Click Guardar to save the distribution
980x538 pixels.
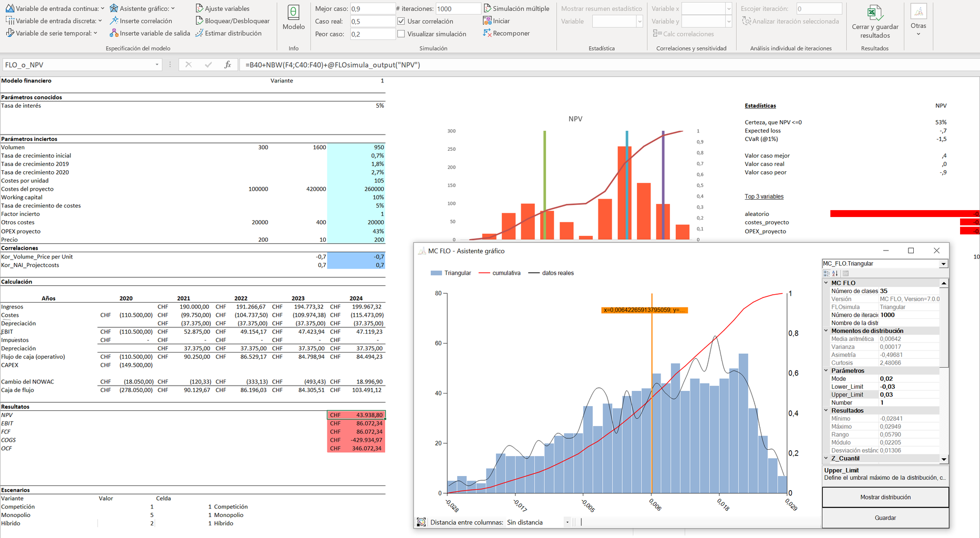pyautogui.click(x=885, y=518)
